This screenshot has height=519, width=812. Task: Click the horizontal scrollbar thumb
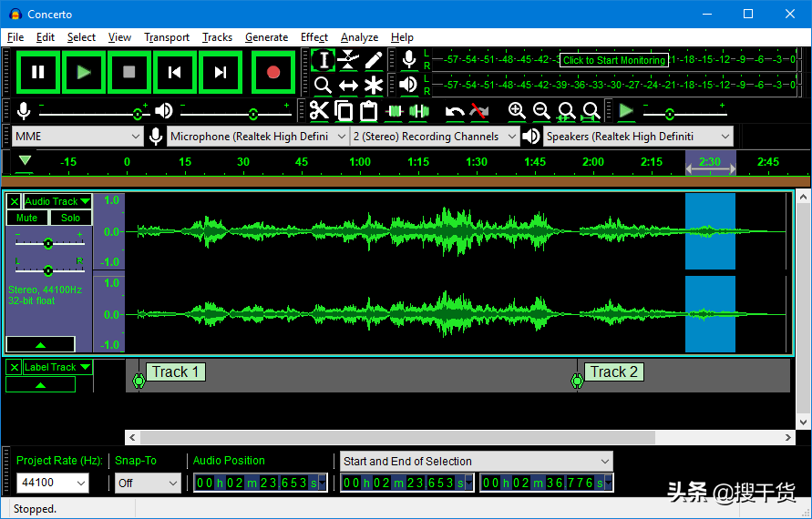click(397, 438)
